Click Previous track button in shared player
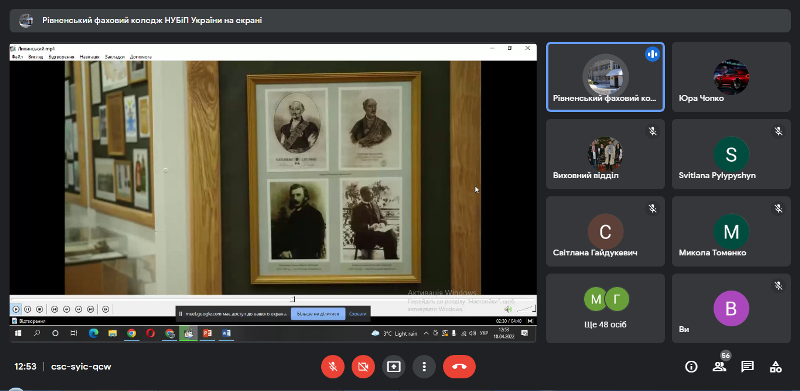The image size is (800, 391). [x=54, y=309]
